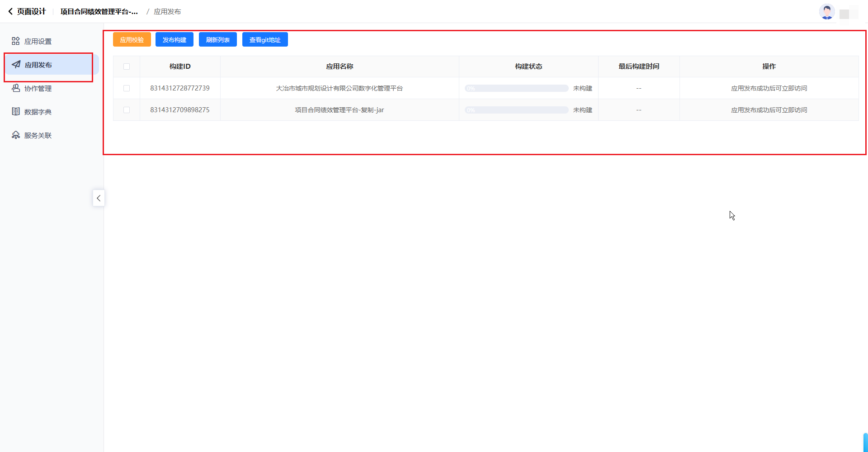Click the back arrow beside 页面设计
Image resolution: width=868 pixels, height=452 pixels.
[10, 12]
